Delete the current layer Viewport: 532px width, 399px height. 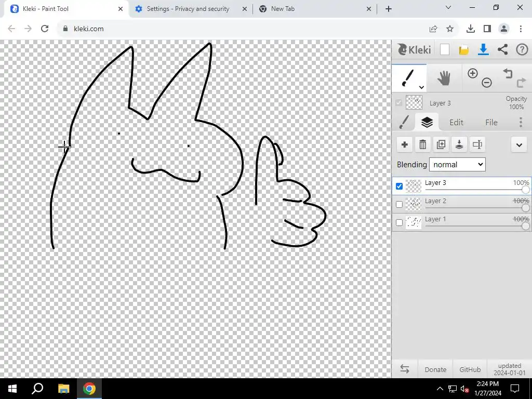(x=423, y=145)
